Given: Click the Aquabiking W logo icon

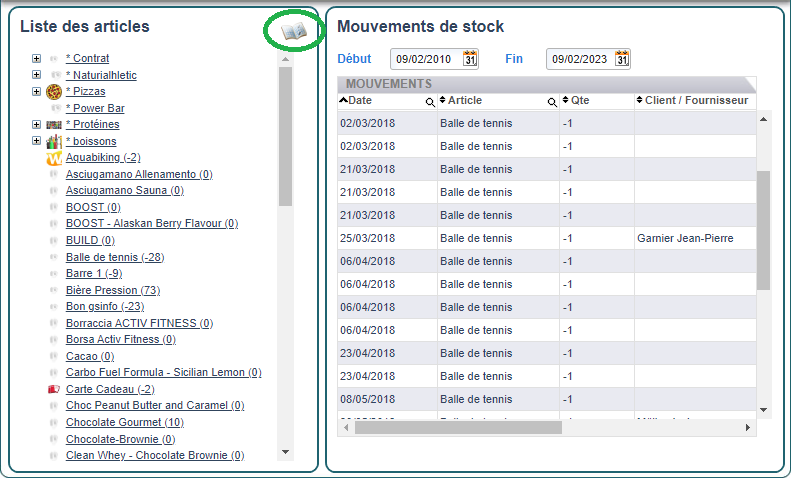Looking at the screenshot, I should tap(54, 158).
